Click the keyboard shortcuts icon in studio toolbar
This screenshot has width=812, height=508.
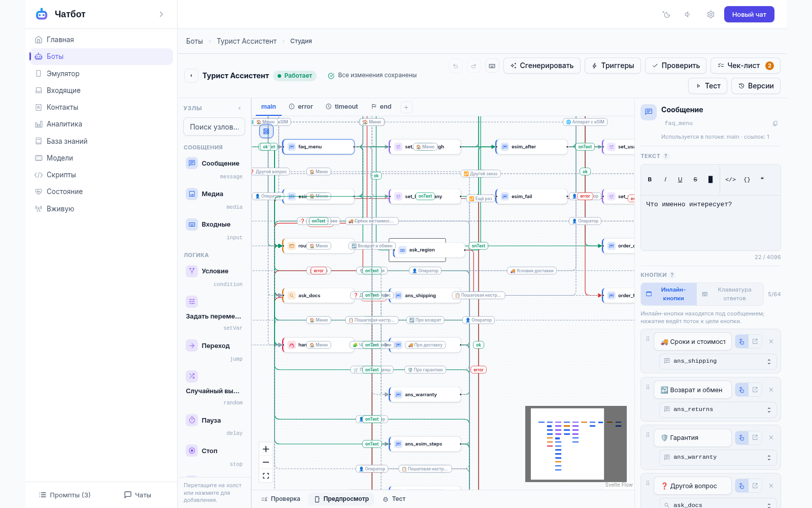[x=492, y=66]
